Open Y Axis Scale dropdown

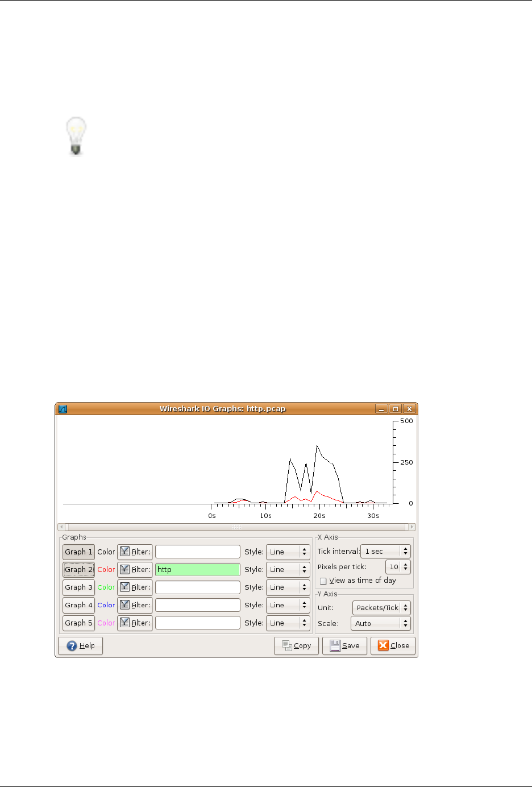pos(381,624)
